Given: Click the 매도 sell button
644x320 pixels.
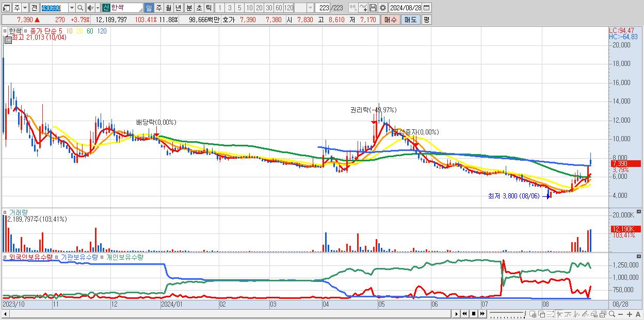Looking at the screenshot, I should (x=410, y=20).
